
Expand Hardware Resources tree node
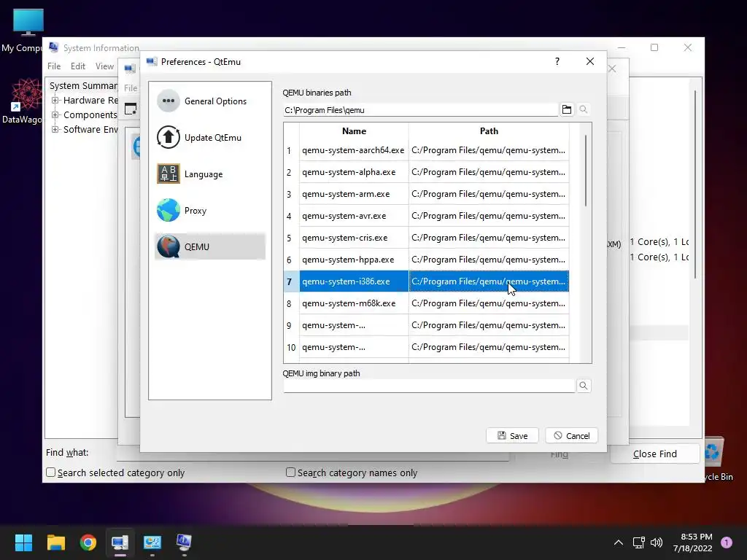tap(55, 101)
